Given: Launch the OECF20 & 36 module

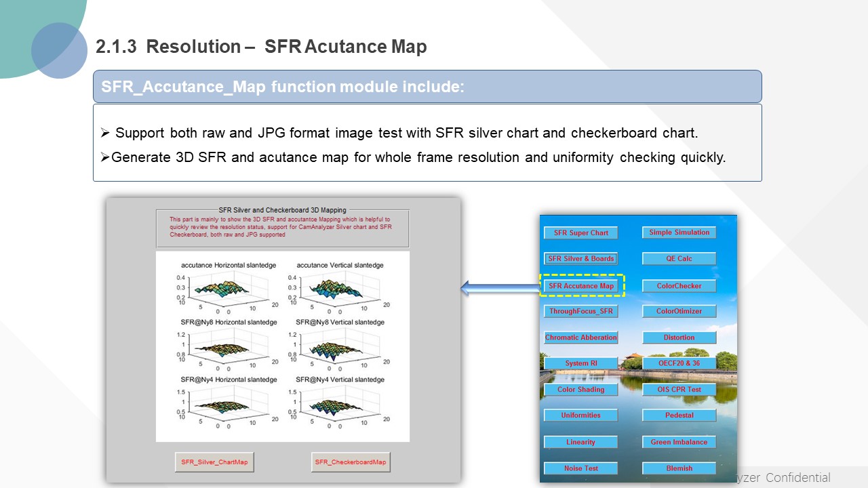Looking at the screenshot, I should [x=679, y=363].
